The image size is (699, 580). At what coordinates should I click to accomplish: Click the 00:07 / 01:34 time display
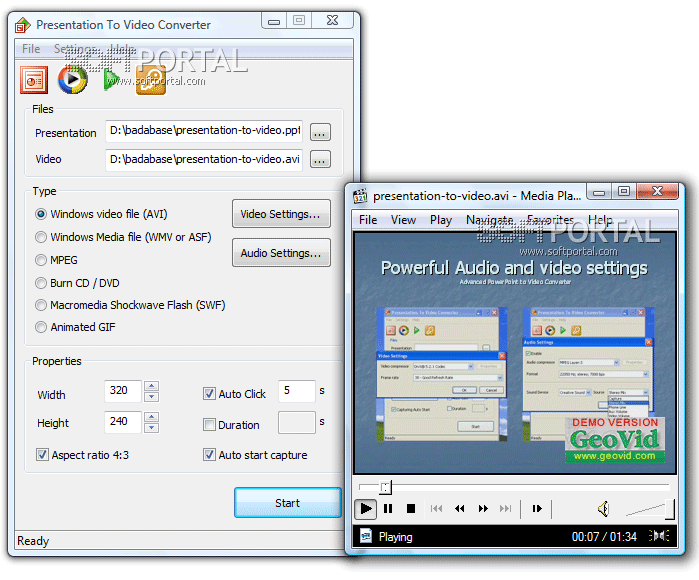[x=604, y=536]
